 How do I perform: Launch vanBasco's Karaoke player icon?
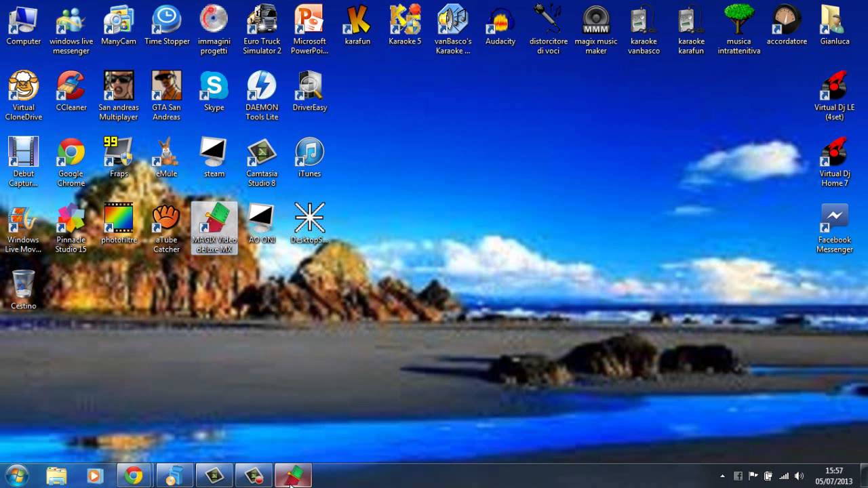tap(453, 30)
